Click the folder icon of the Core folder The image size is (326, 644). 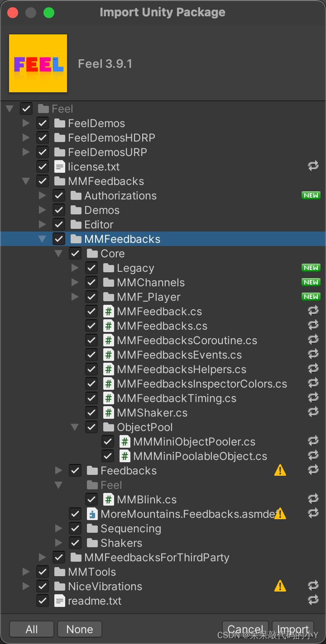click(92, 254)
